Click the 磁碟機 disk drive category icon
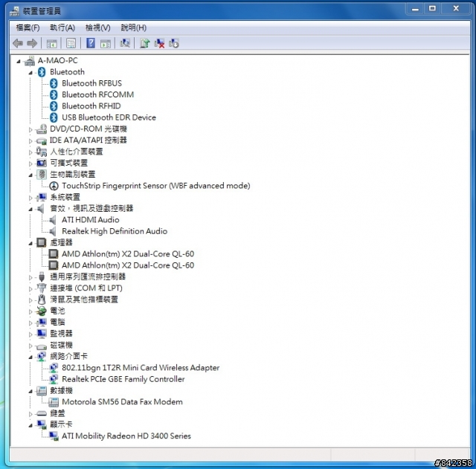 click(41, 346)
